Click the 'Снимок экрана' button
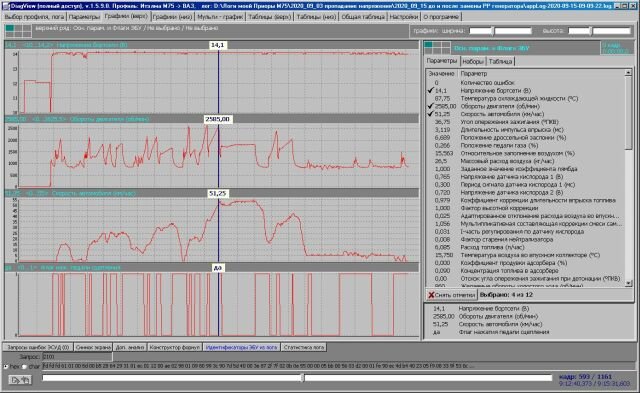 pos(93,347)
